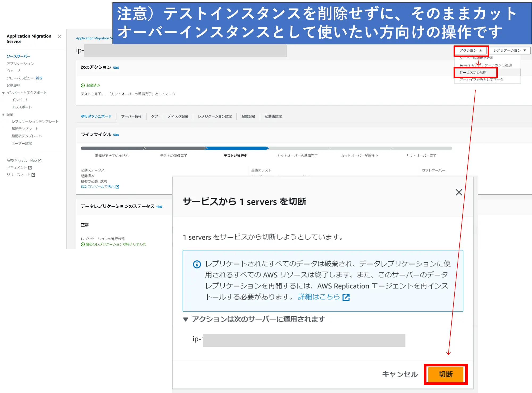Viewport: 532px width, 393px height.
Task: Click the 情報 link beside データレプリケーションのステータス
Action: pos(159,207)
